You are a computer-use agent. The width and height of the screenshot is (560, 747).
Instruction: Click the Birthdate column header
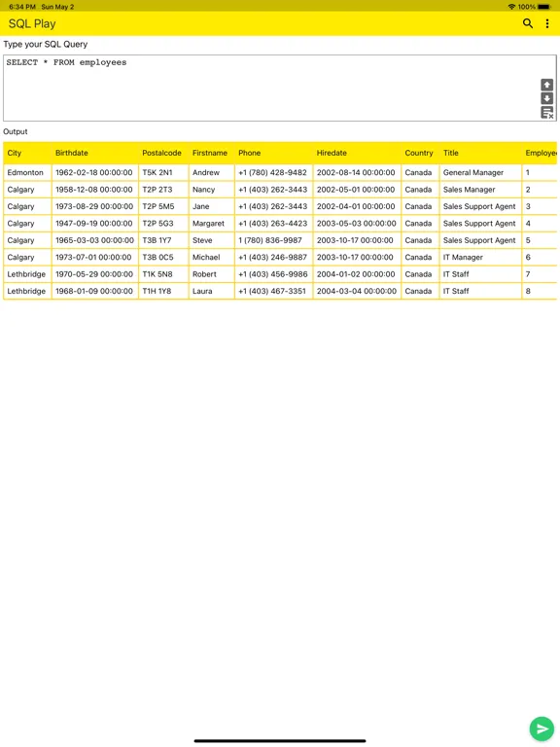[x=94, y=153]
